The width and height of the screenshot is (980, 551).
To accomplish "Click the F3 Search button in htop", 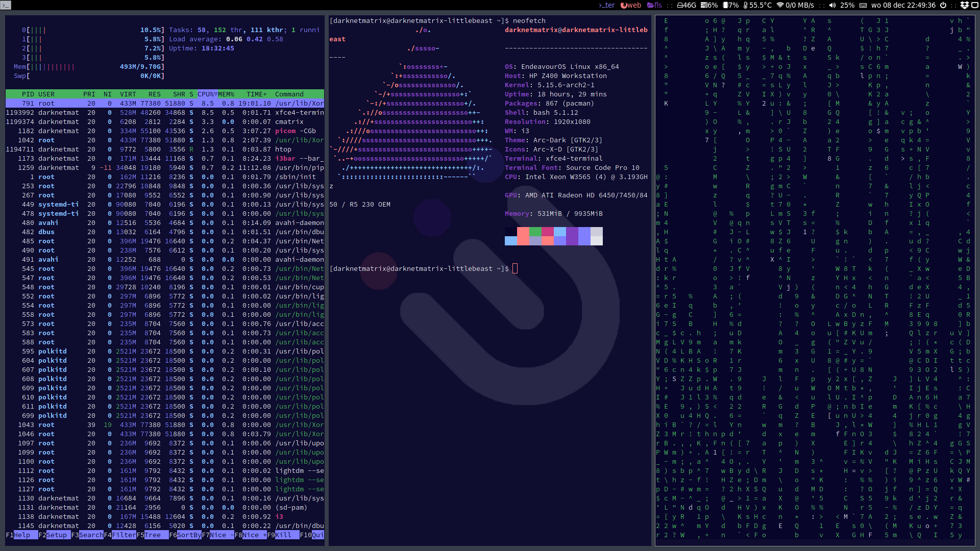I will pyautogui.click(x=87, y=535).
